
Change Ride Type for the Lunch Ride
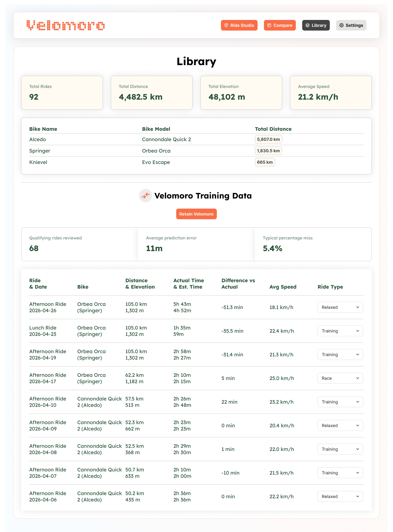[340, 331]
